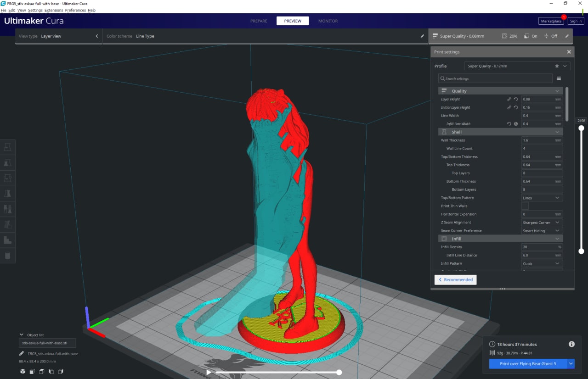The image size is (588, 379).
Task: Switch camera to front view
Action: pyautogui.click(x=32, y=371)
